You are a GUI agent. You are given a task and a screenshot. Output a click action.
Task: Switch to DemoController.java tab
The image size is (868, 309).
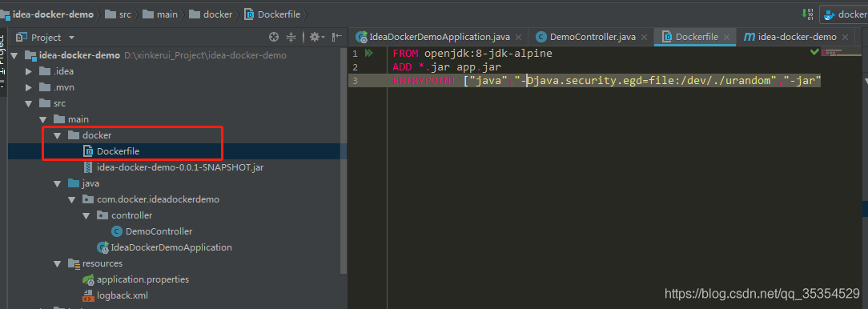[x=593, y=37]
